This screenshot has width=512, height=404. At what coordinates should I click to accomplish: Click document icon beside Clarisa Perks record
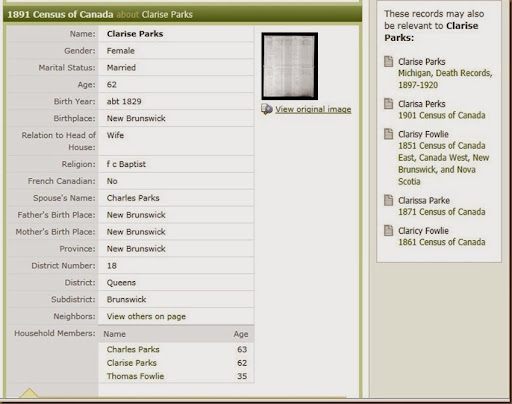[x=388, y=104]
